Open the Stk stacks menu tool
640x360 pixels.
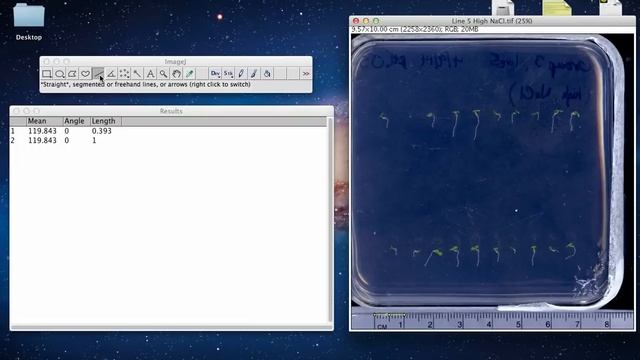(x=228, y=73)
